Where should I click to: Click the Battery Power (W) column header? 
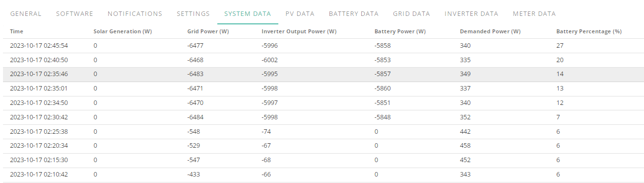pos(400,31)
